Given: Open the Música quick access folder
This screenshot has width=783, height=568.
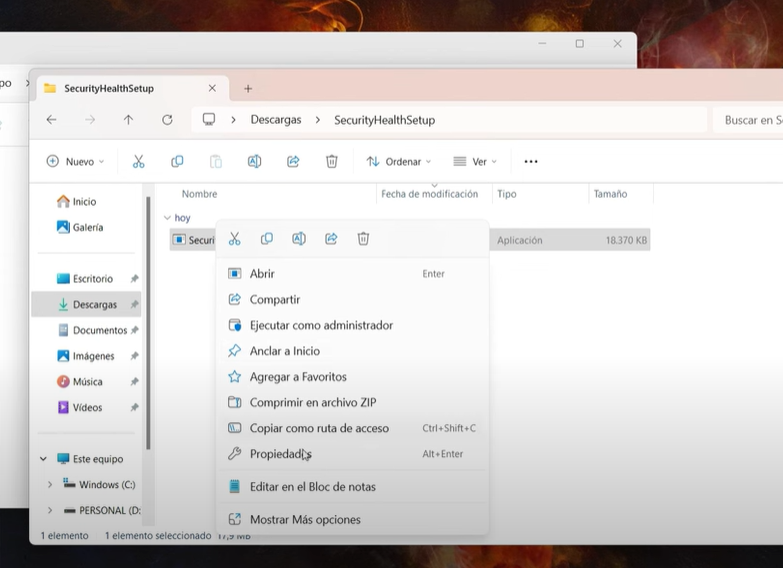Looking at the screenshot, I should pos(79,382).
